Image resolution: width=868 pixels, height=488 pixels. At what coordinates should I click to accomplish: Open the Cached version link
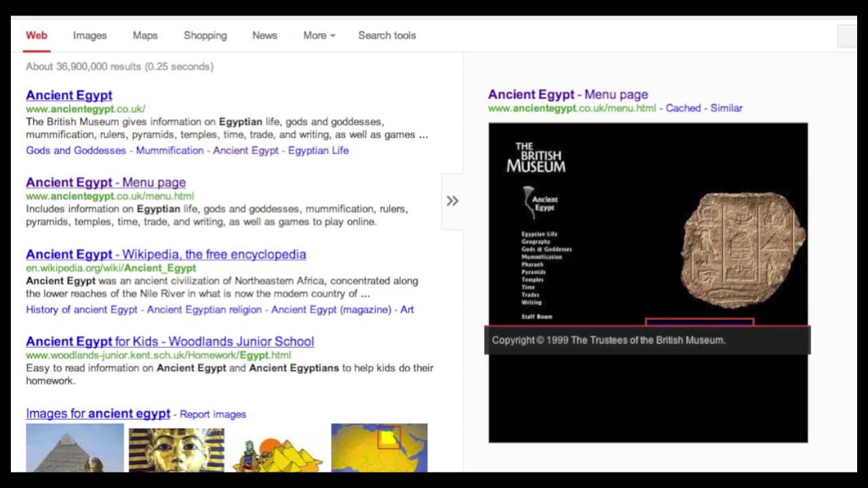[683, 108]
